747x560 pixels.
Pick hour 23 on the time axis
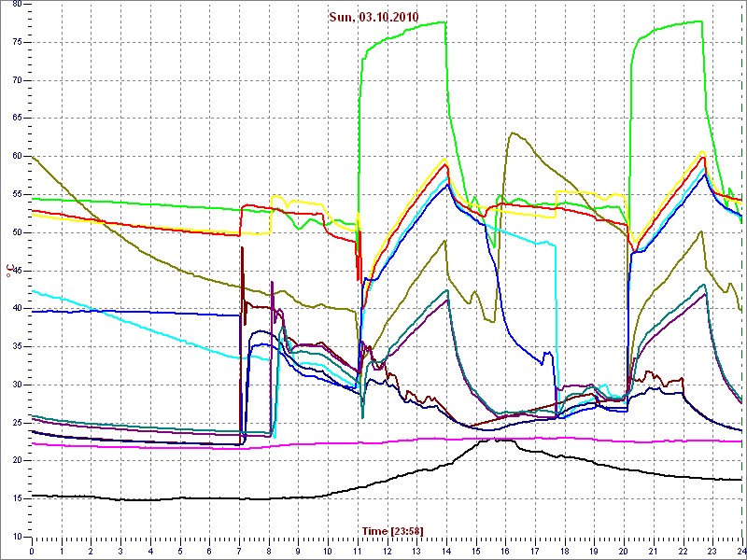(712, 550)
